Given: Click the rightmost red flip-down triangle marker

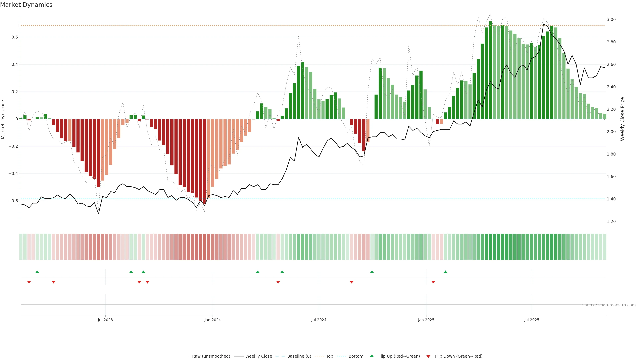Looking at the screenshot, I should [433, 282].
